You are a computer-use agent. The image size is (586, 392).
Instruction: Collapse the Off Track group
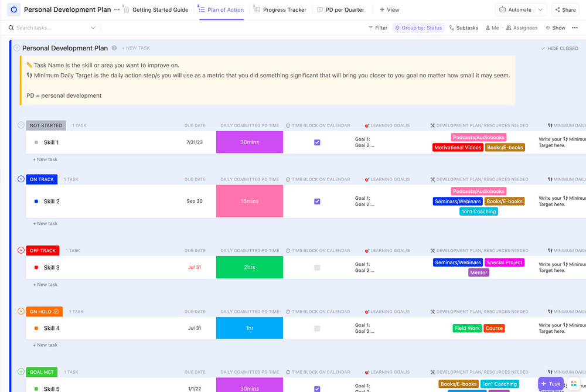point(21,250)
